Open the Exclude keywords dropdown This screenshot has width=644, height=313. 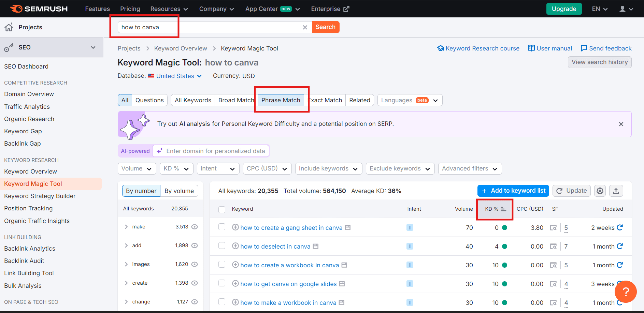click(x=400, y=168)
